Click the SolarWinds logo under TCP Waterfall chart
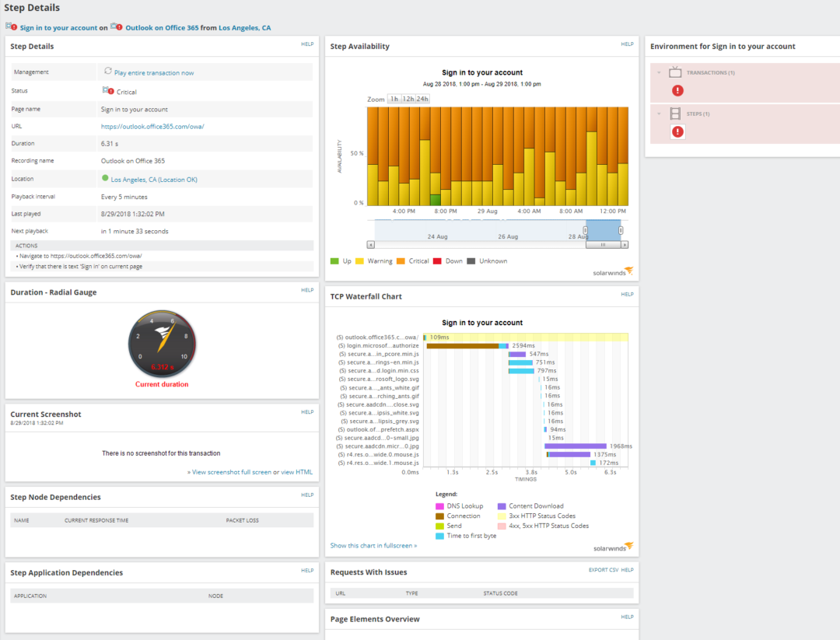 [614, 547]
